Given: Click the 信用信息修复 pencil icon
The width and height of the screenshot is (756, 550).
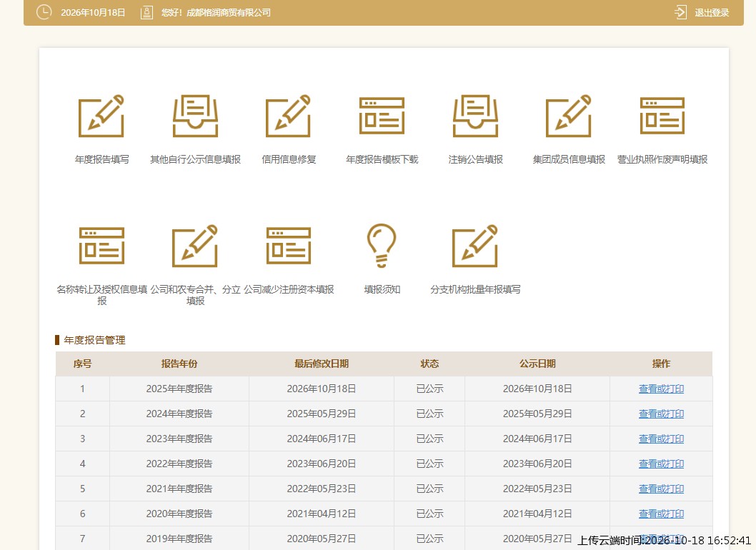Looking at the screenshot, I should (288, 116).
